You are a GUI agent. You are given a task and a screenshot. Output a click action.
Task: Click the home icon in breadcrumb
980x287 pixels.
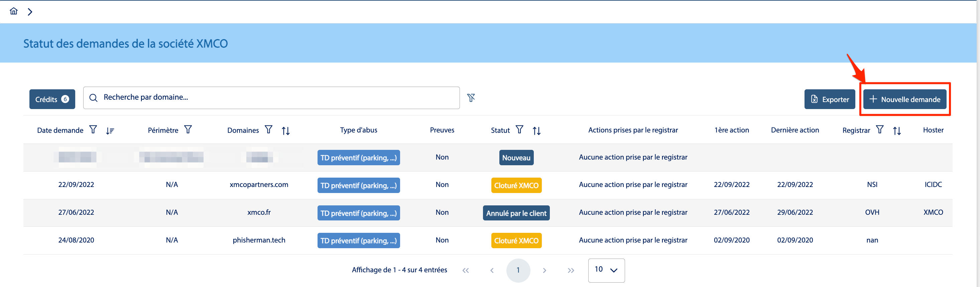point(14,11)
